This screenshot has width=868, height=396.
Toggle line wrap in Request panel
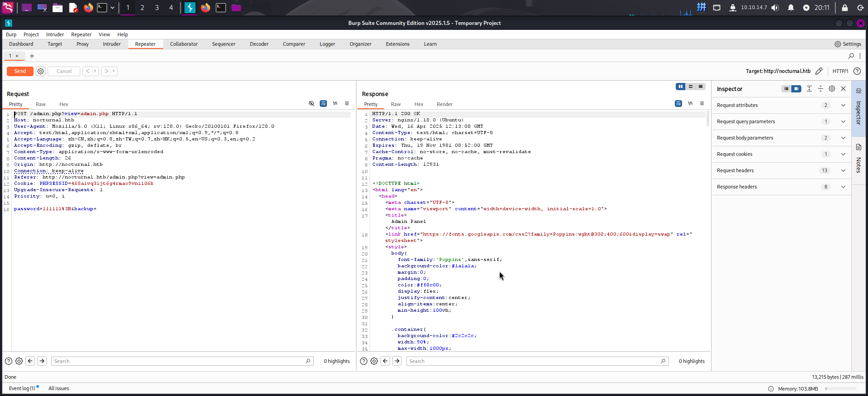click(323, 103)
